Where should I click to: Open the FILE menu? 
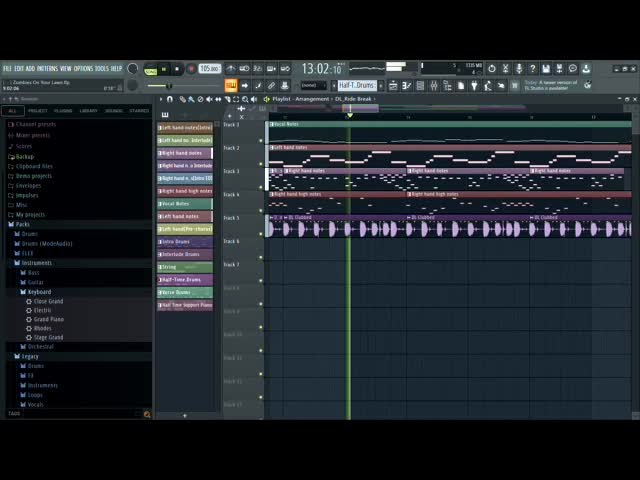[7, 69]
